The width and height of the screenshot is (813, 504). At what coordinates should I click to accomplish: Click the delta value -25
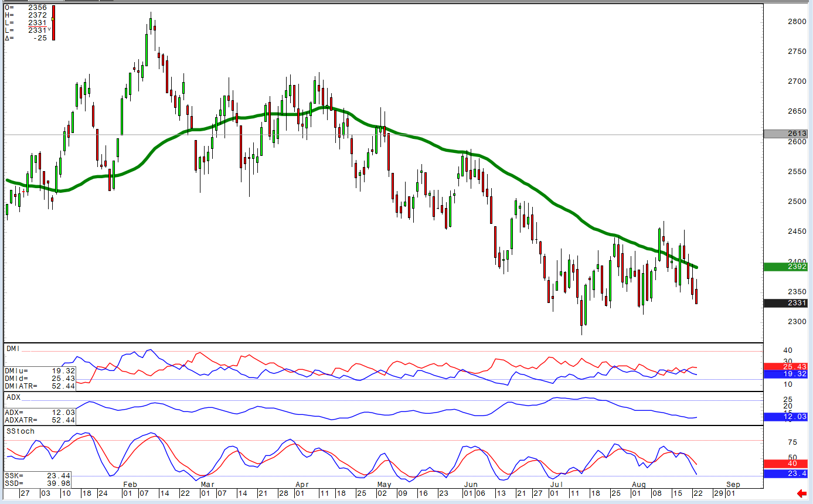(40, 38)
